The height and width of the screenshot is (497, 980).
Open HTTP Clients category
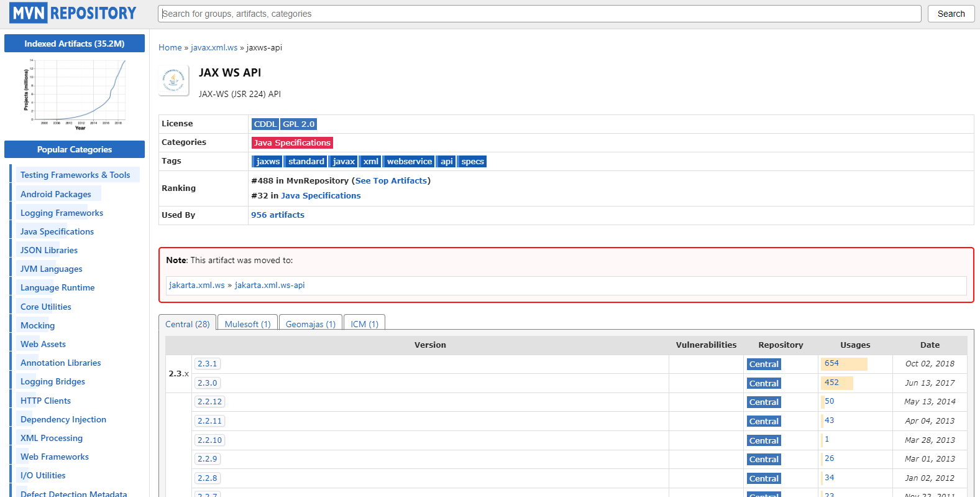[45, 401]
